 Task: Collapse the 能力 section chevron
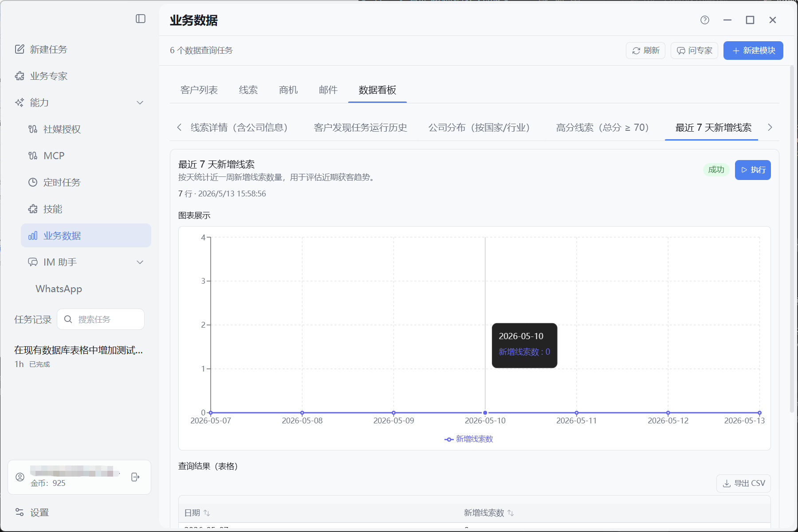pos(140,102)
